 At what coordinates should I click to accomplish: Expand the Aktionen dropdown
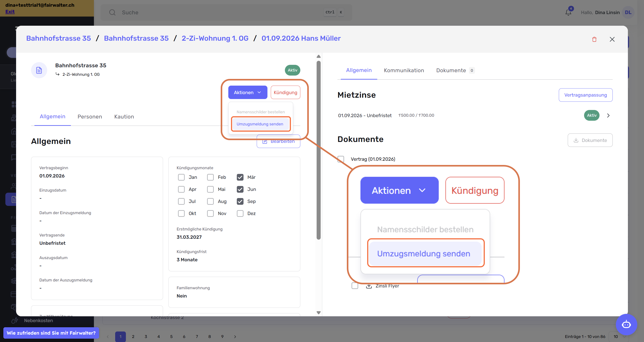[248, 92]
